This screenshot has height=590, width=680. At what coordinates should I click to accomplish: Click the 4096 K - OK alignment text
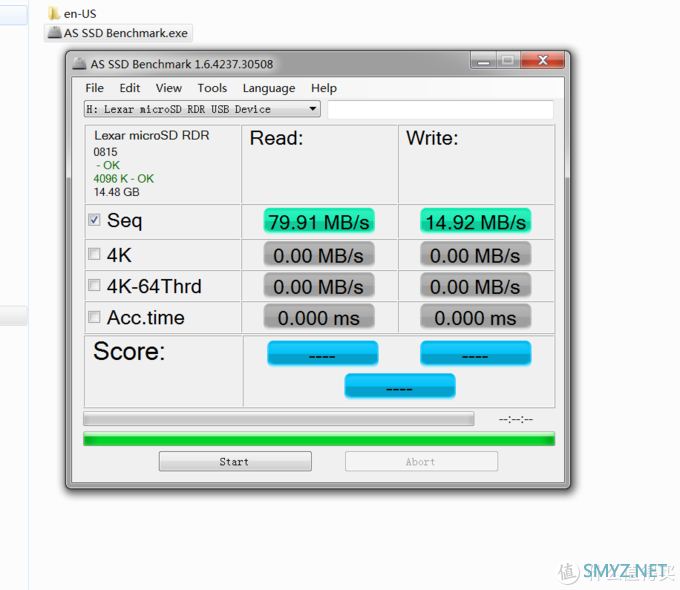(x=124, y=179)
